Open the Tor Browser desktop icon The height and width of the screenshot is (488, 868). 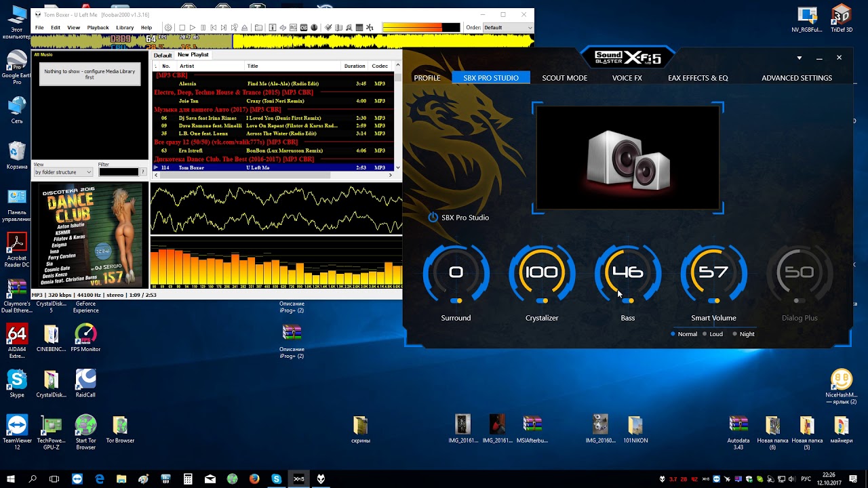(120, 430)
